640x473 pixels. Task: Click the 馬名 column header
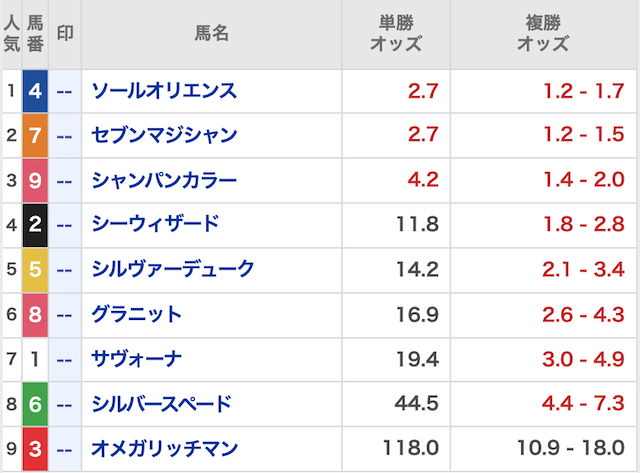[x=212, y=34]
